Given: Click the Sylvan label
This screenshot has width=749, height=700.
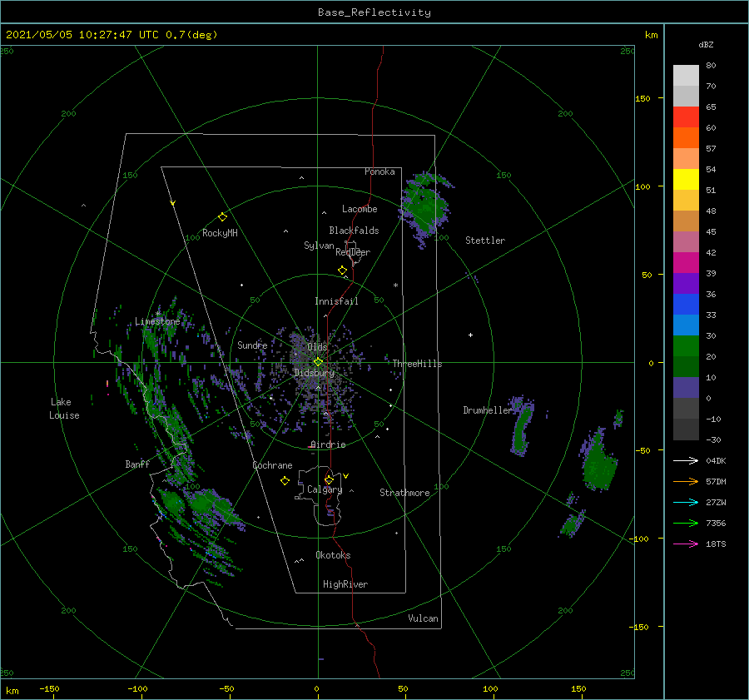Looking at the screenshot, I should tap(319, 246).
